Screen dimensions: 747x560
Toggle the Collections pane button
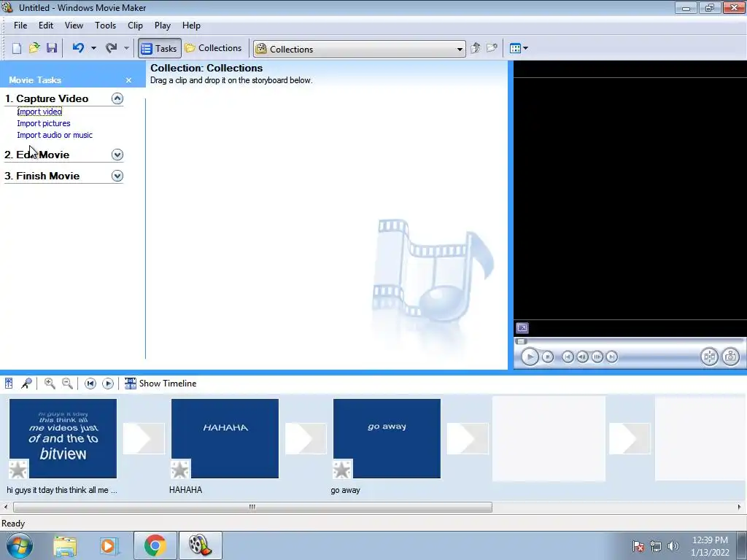tap(214, 48)
